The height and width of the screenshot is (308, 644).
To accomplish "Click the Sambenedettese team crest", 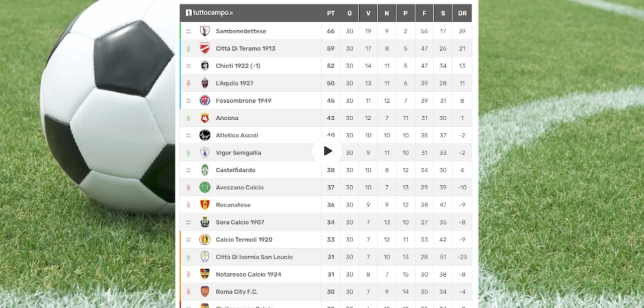I will click(x=205, y=31).
